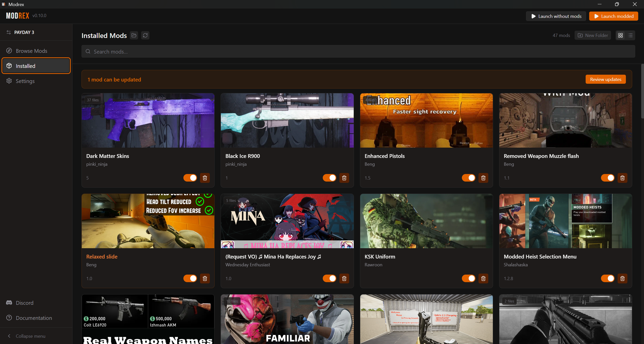Toggle the Mina Ha Replaces Joy mod
The width and height of the screenshot is (644, 344).
pyautogui.click(x=329, y=278)
